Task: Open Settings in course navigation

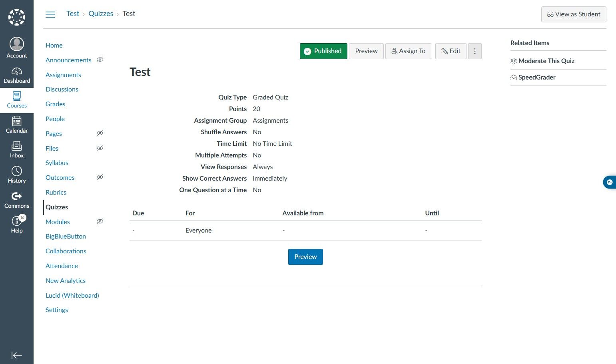Action: tap(57, 310)
